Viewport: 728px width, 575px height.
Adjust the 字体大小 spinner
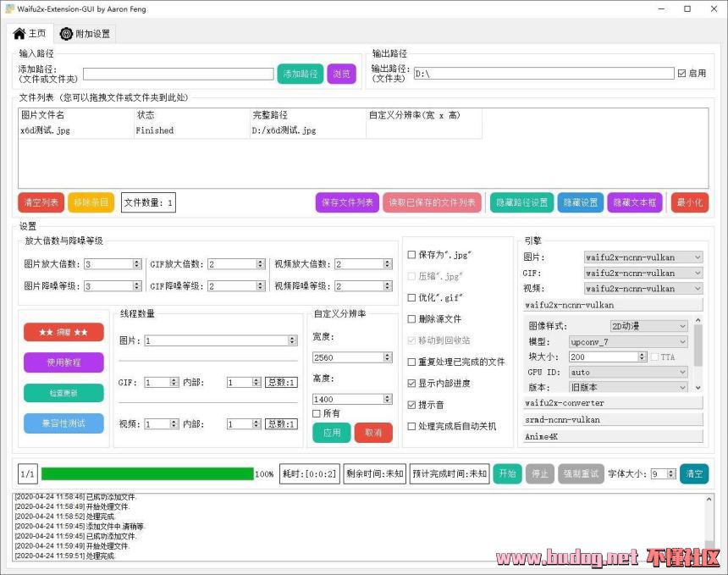663,473
